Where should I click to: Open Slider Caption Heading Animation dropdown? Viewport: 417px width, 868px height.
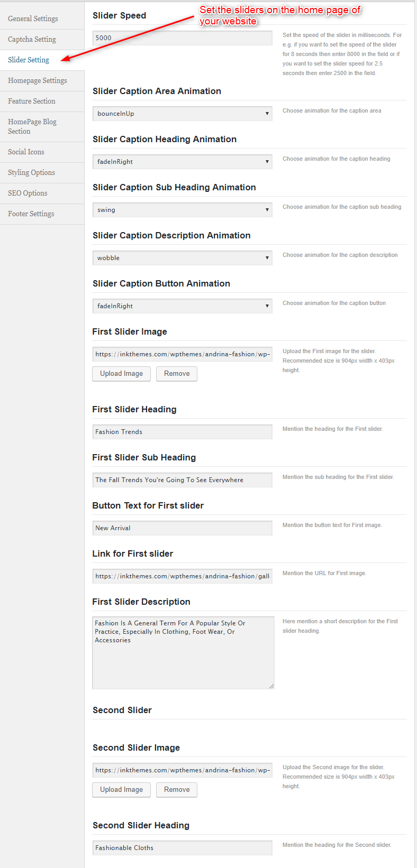point(183,162)
